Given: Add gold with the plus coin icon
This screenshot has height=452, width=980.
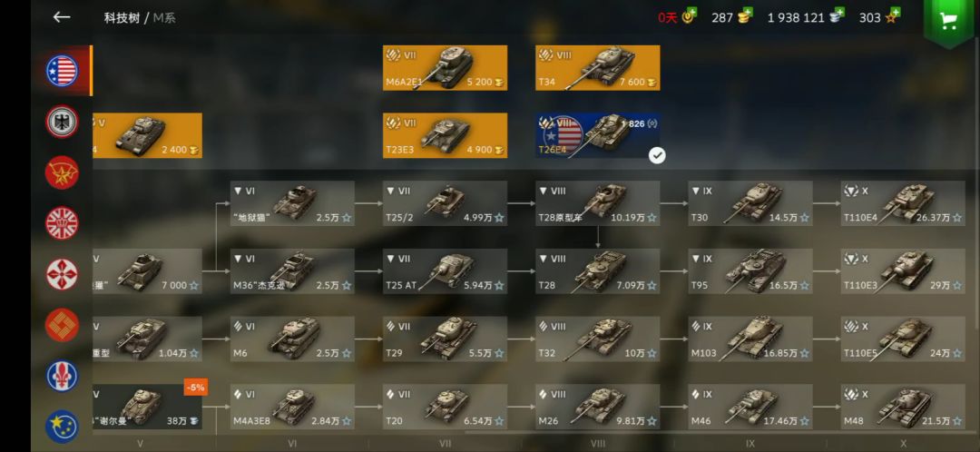Looking at the screenshot, I should 743,16.
